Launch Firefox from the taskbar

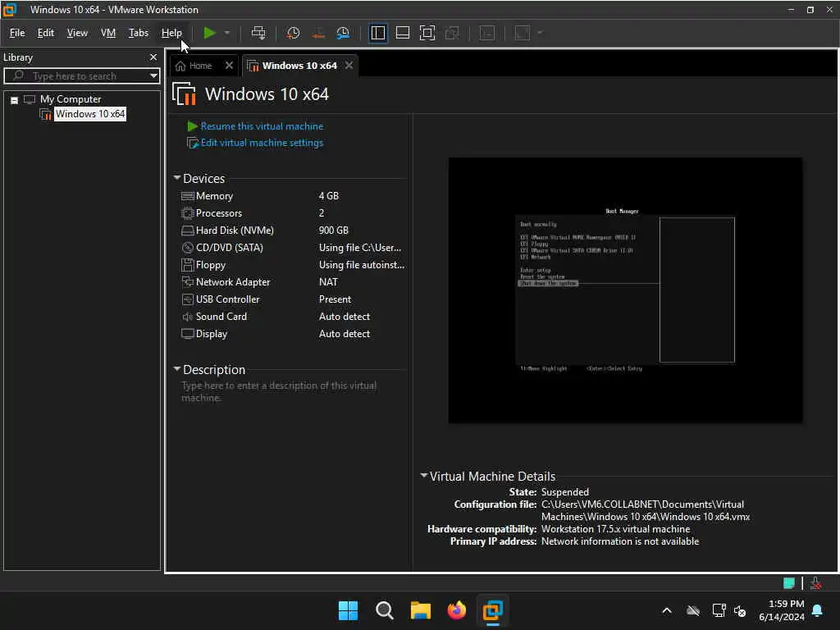(x=456, y=610)
